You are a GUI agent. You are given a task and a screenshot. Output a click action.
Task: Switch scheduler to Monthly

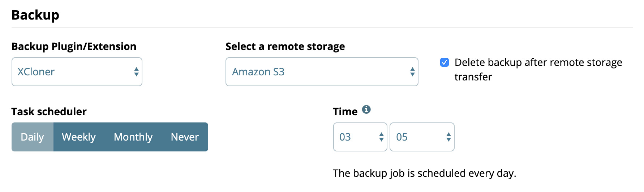pos(133,137)
